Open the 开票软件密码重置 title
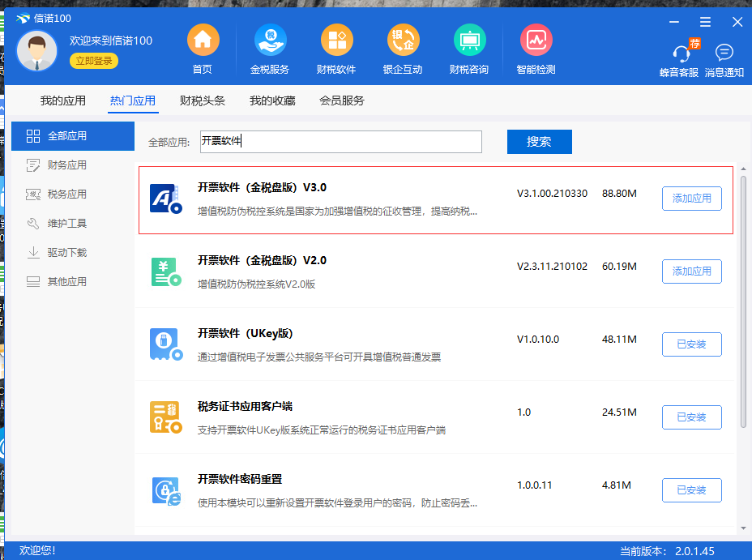752x560 pixels. click(x=240, y=480)
